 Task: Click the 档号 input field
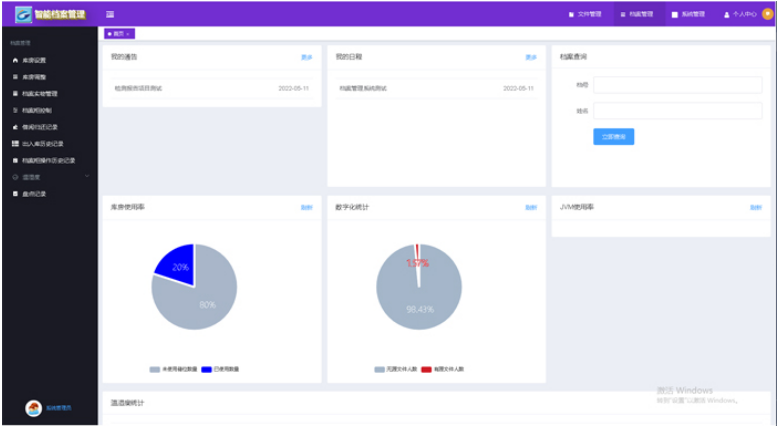tap(677, 85)
